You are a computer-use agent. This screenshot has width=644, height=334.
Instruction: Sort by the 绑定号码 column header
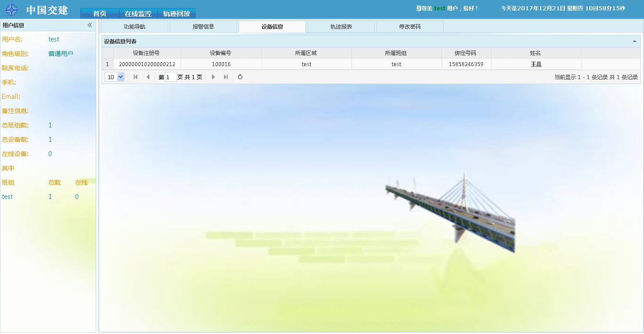(x=466, y=53)
